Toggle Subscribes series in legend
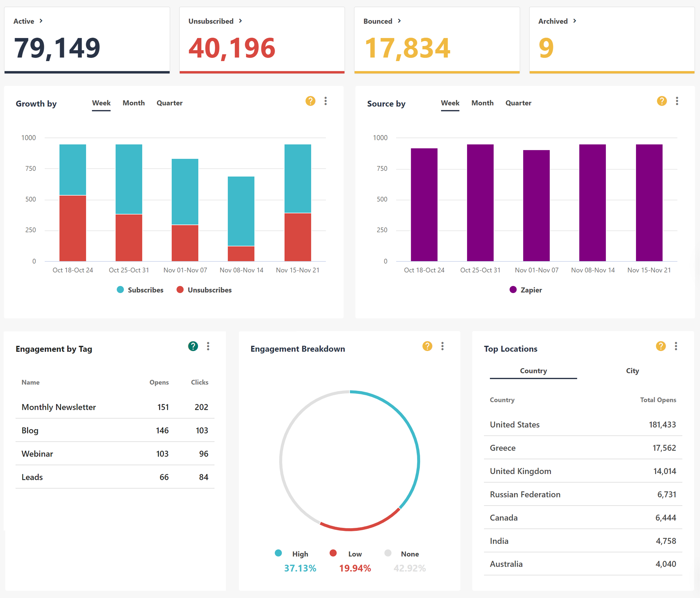The image size is (700, 598). pos(140,290)
